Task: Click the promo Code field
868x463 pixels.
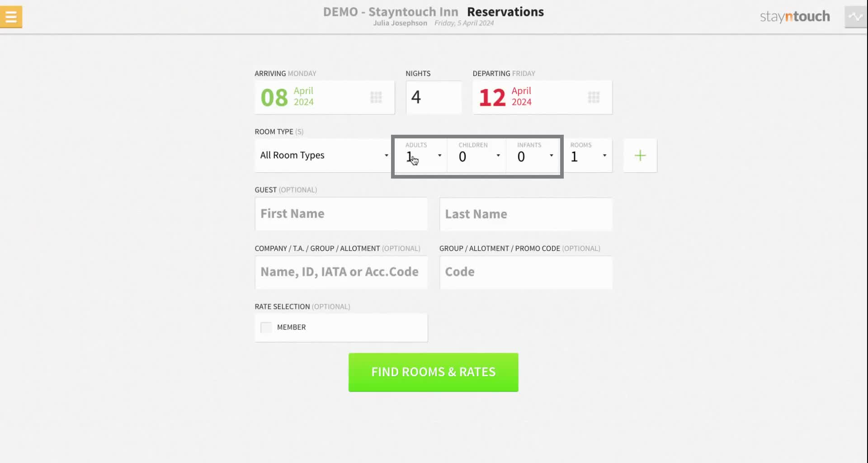Action: 526,272
